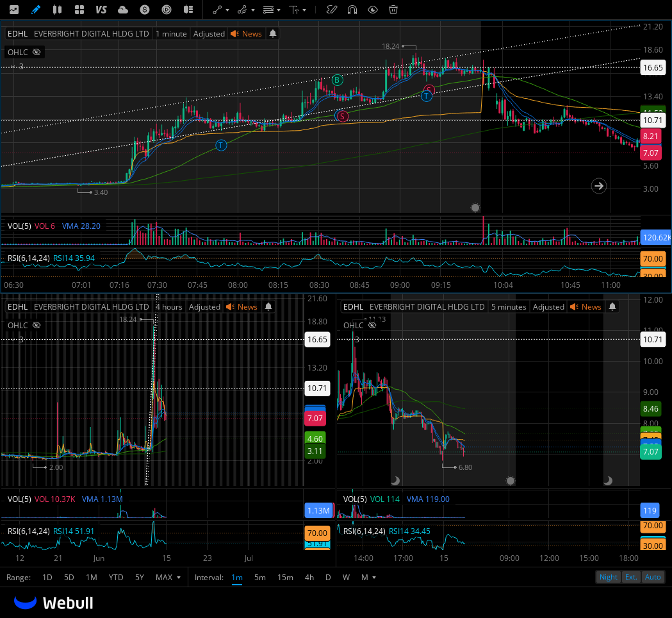Viewport: 672px width, 618px height.
Task: Toggle Adjusted on 1 minute chart
Action: 209,33
